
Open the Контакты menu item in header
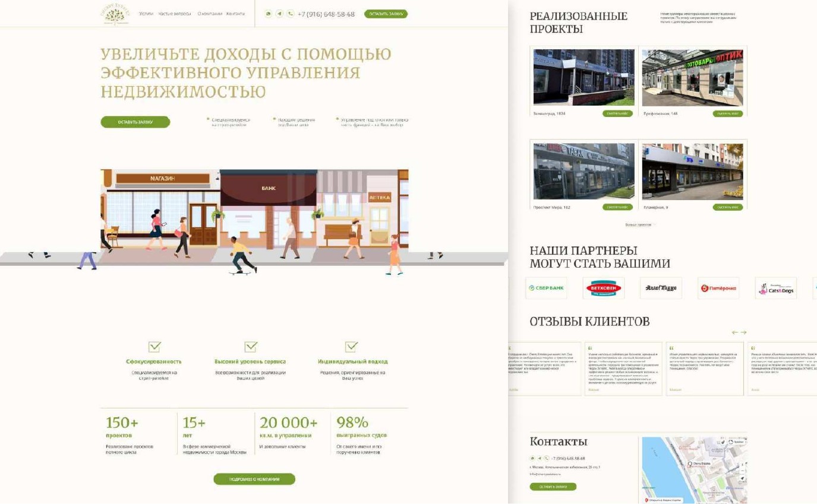tap(235, 14)
